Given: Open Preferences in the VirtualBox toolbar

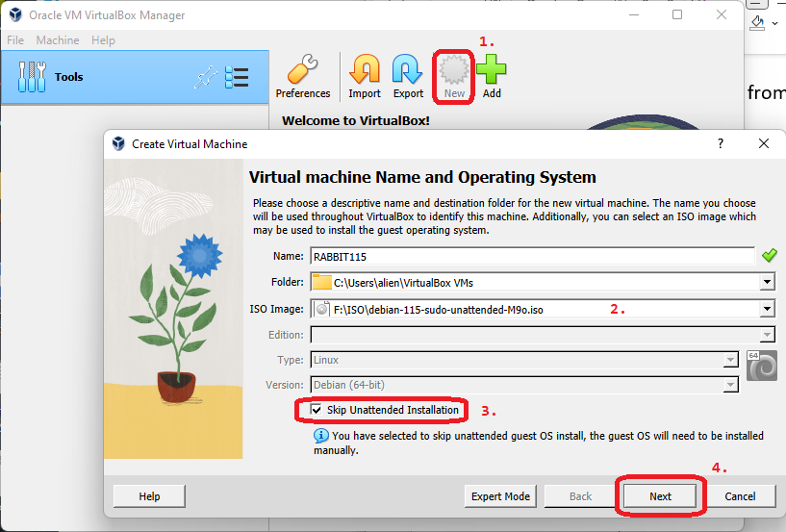Looking at the screenshot, I should [x=303, y=77].
